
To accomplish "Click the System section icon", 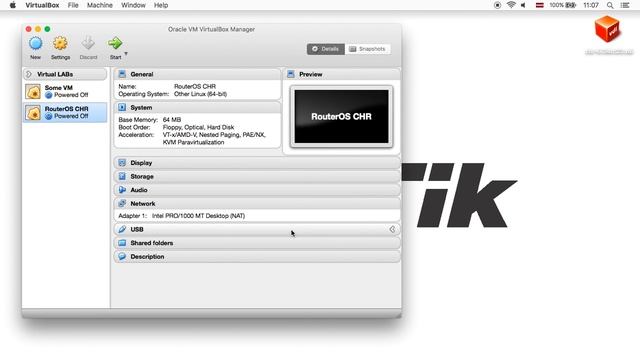I will tap(122, 107).
